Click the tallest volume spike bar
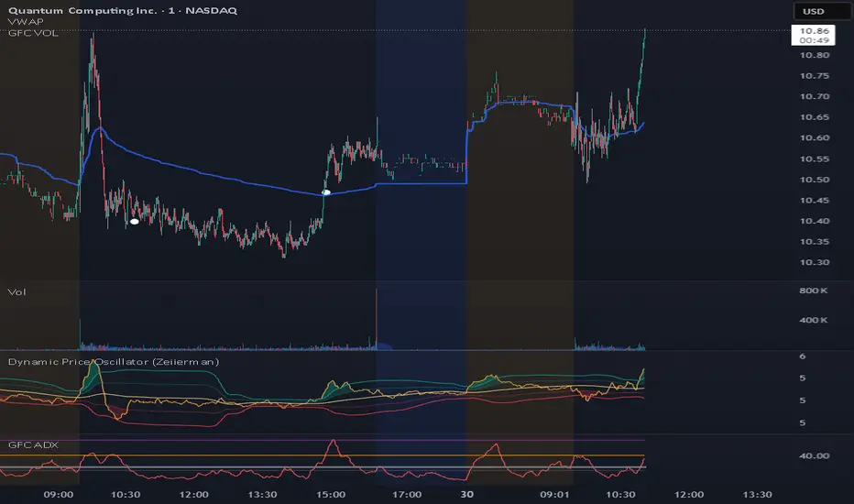The image size is (854, 504). 377,316
